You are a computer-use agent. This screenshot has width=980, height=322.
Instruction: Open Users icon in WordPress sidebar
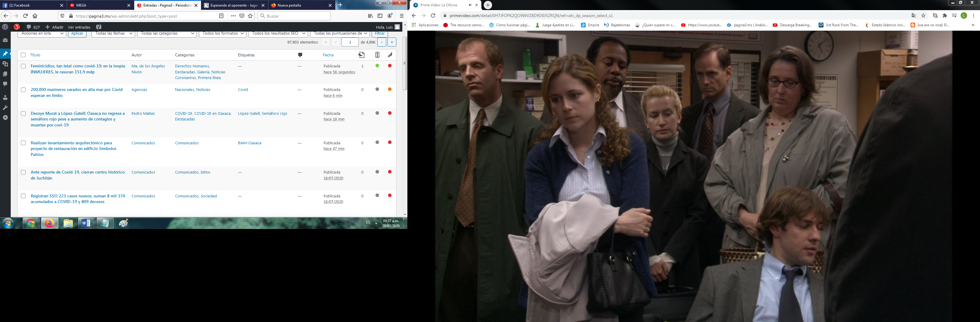coord(5,98)
